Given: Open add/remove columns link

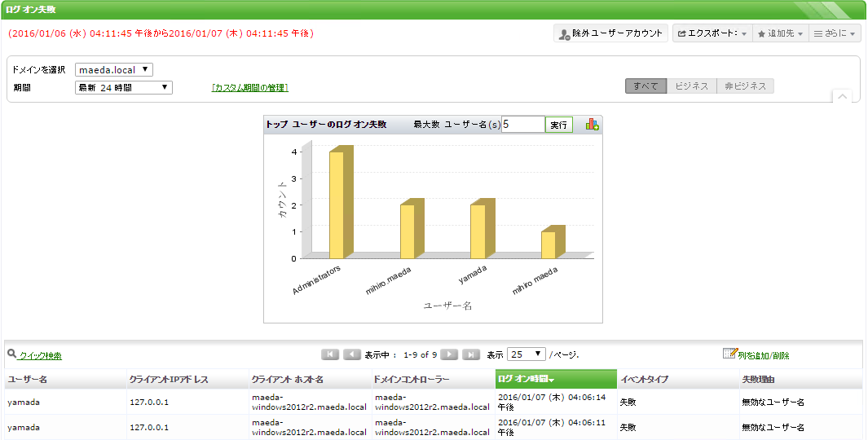Looking at the screenshot, I should tap(764, 356).
